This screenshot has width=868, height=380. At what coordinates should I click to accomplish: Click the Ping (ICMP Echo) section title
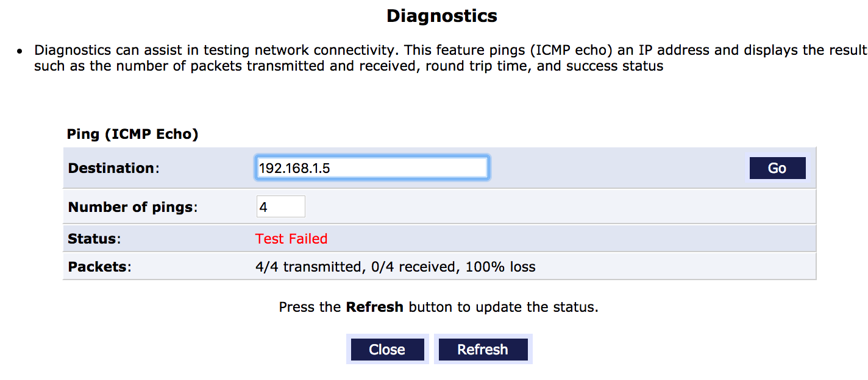point(132,134)
